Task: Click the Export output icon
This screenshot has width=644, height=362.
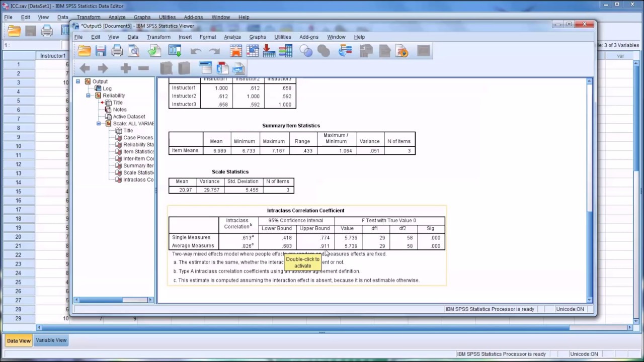Action: tap(154, 51)
